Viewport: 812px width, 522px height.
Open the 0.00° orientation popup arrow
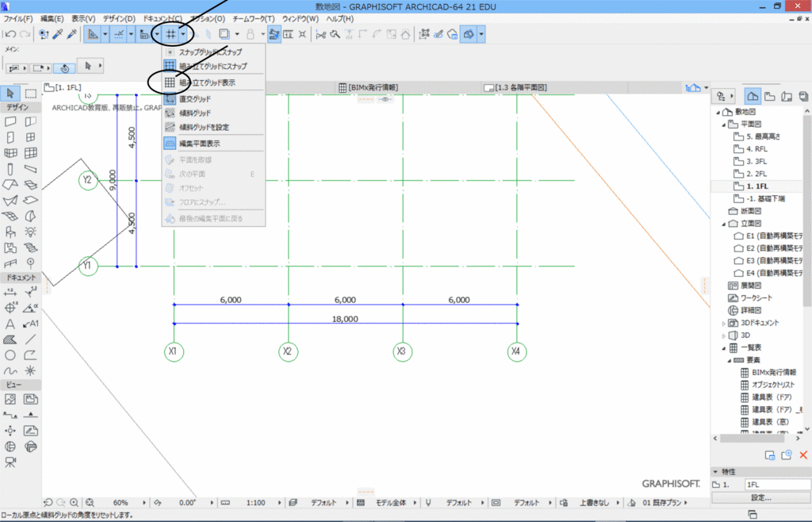click(212, 502)
